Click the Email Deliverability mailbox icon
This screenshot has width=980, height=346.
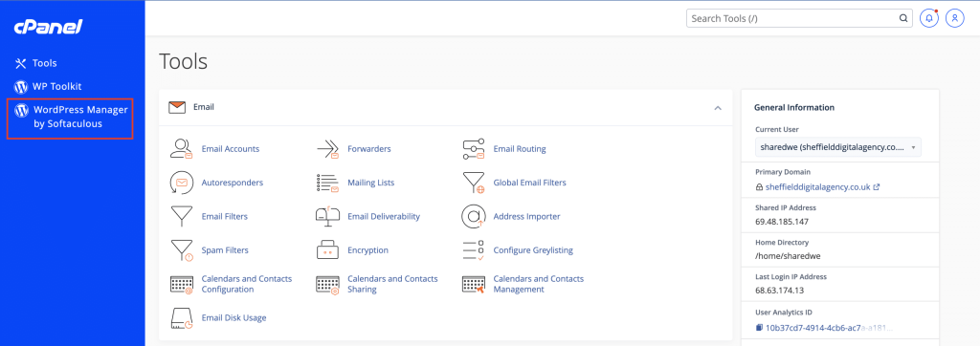[327, 217]
